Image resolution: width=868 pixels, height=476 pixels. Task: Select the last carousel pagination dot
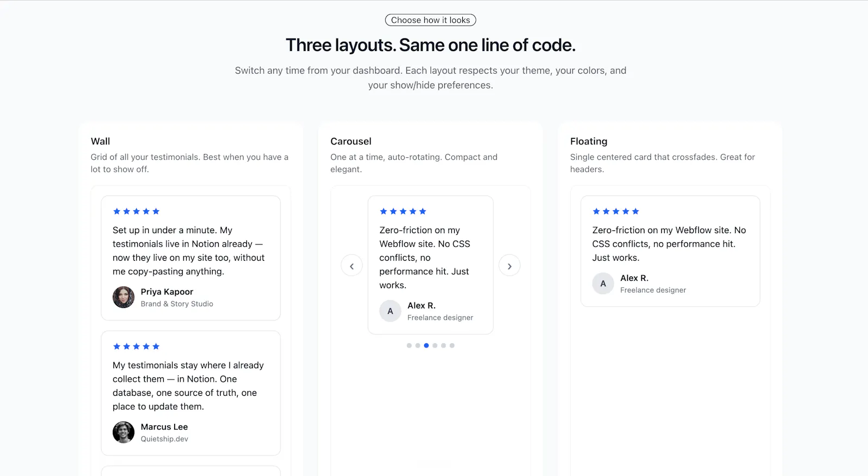452,345
